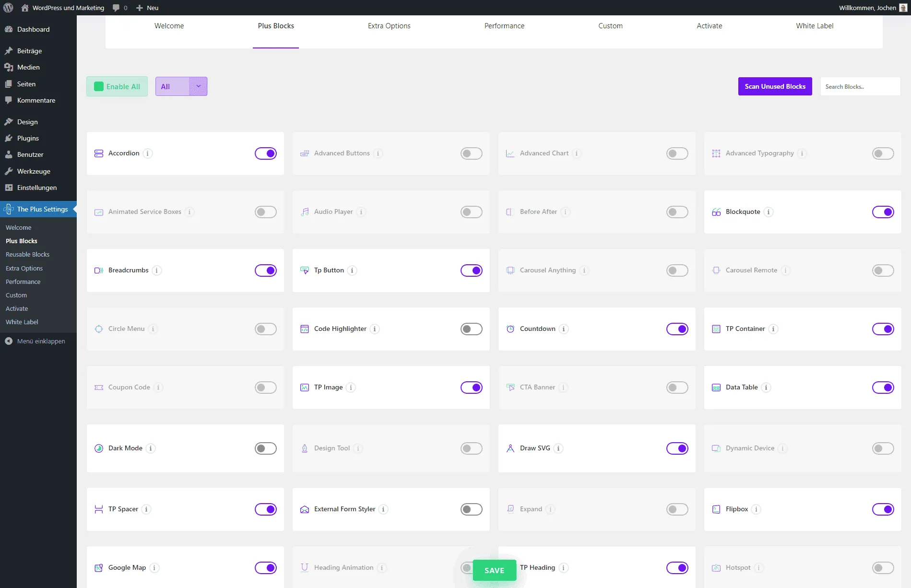Viewport: 911px width, 588px height.
Task: Click the Breadcrumbs block icon
Action: (x=99, y=270)
